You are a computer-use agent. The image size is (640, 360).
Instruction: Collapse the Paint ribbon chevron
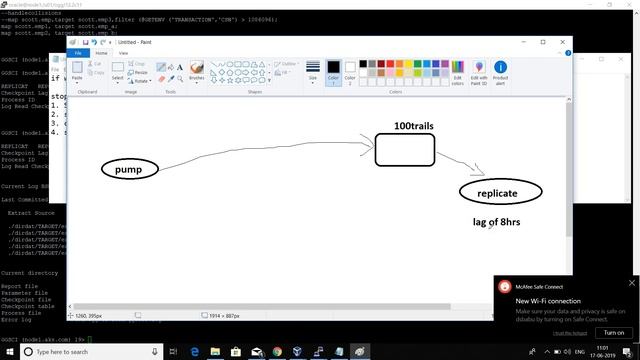pos(559,53)
